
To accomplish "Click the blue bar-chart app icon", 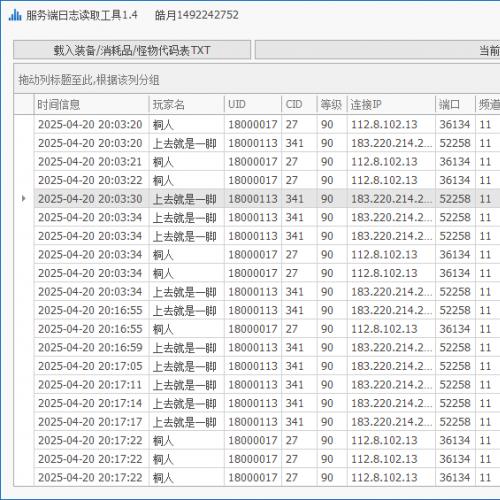I will tap(15, 15).
